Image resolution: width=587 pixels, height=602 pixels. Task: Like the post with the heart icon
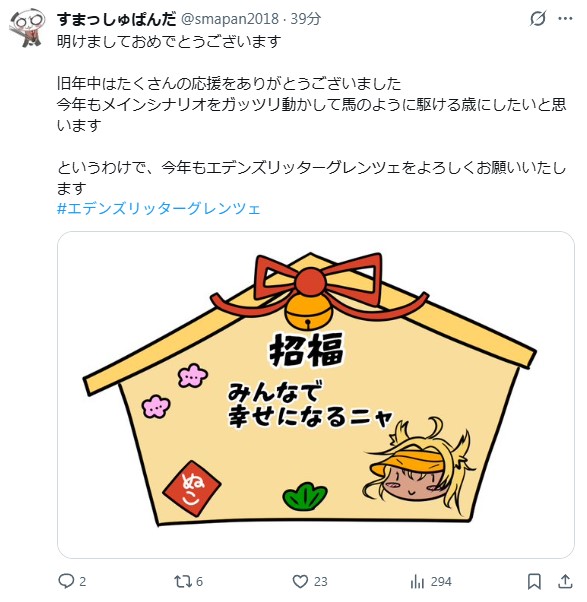[300, 582]
